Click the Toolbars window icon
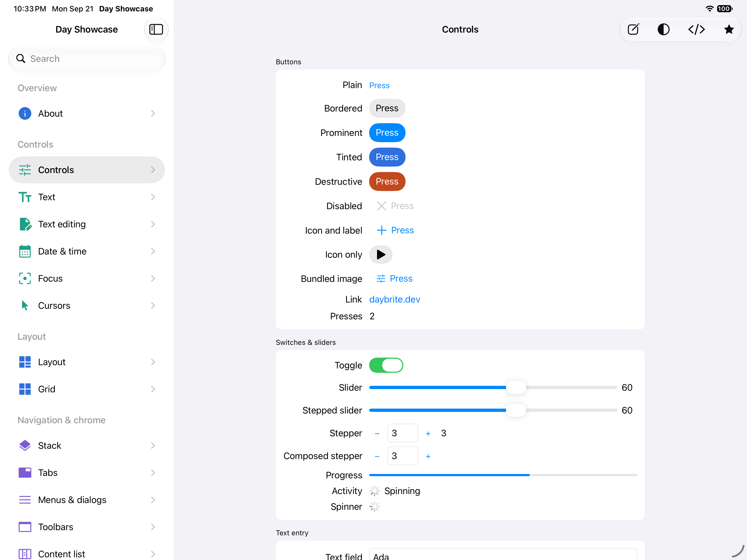This screenshot has height=560, width=747. point(25,527)
